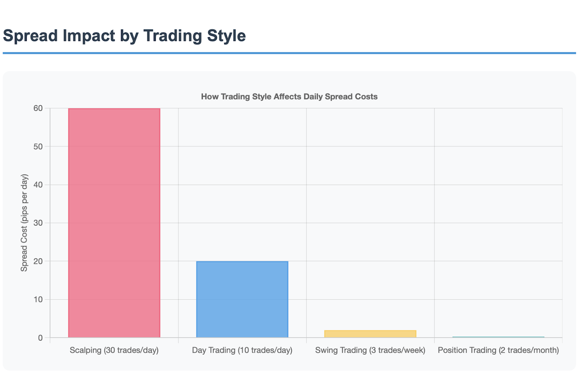Click the 60 tick on y-axis
Viewport: 588px width, 373px height.
[x=38, y=108]
